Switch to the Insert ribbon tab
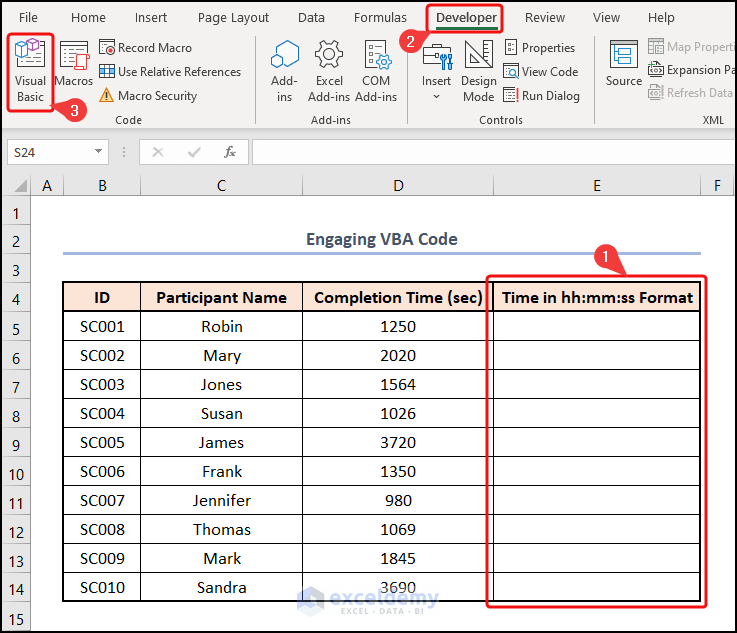This screenshot has width=737, height=633. click(x=150, y=17)
